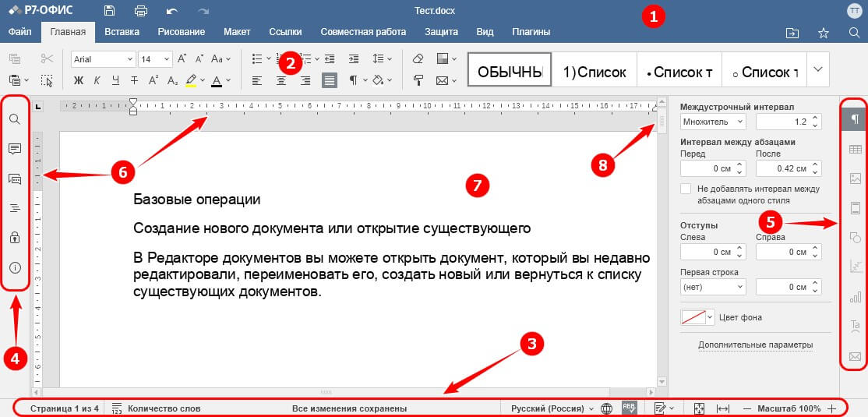Increase paragraph indent
The image size is (868, 417).
pos(353,58)
